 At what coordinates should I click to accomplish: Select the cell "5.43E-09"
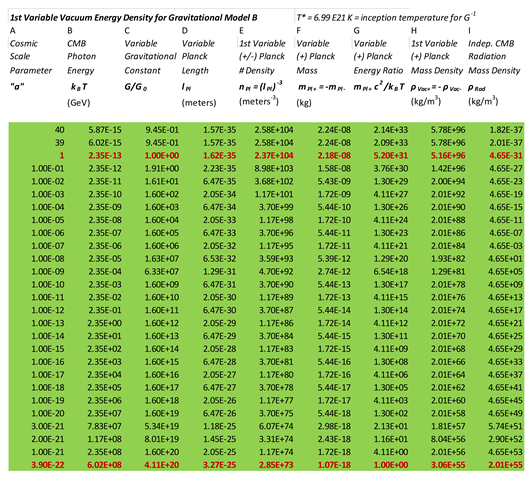coord(334,181)
